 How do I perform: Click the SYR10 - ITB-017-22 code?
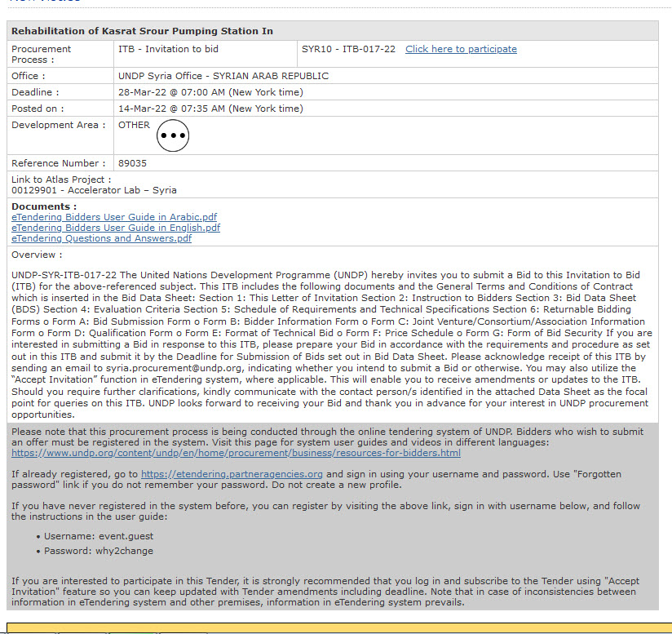tap(348, 49)
